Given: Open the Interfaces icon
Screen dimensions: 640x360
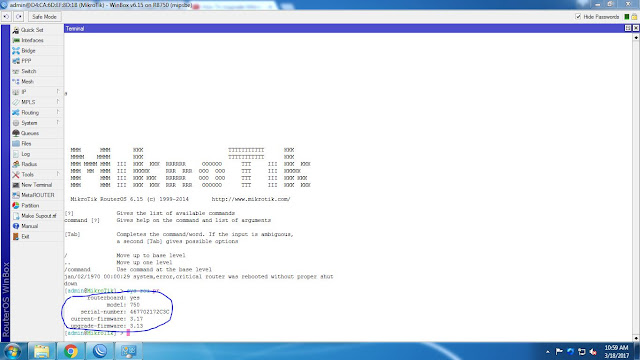Looking at the screenshot, I should click(16, 40).
